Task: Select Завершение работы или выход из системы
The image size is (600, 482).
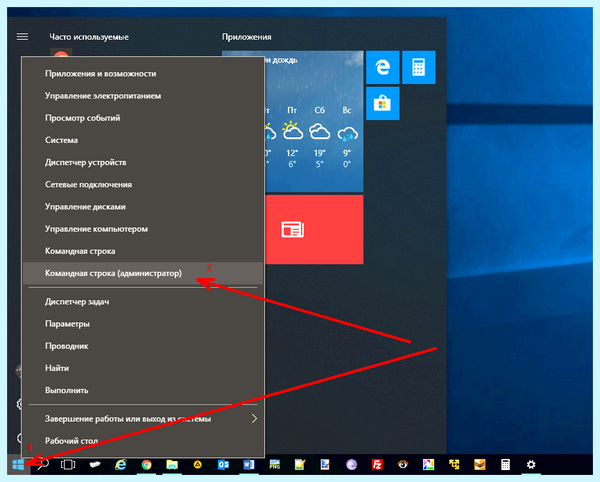Action: click(143, 418)
